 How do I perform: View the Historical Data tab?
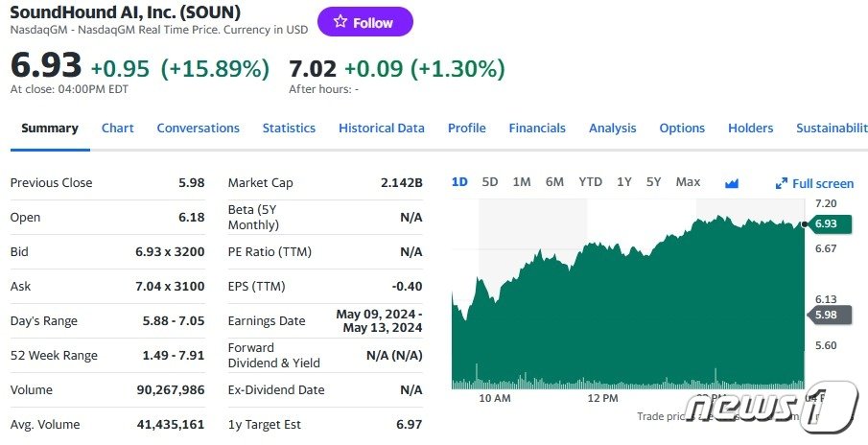click(382, 128)
